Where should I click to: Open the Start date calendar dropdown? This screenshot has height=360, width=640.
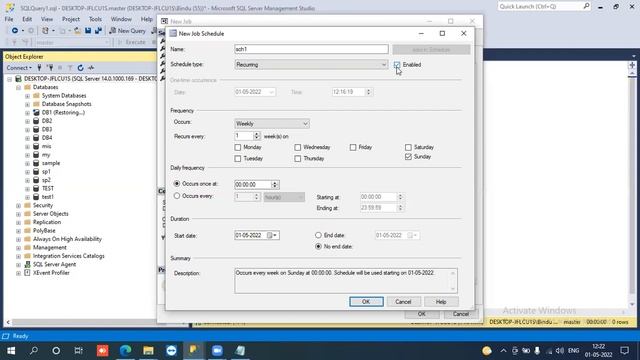tap(272, 236)
